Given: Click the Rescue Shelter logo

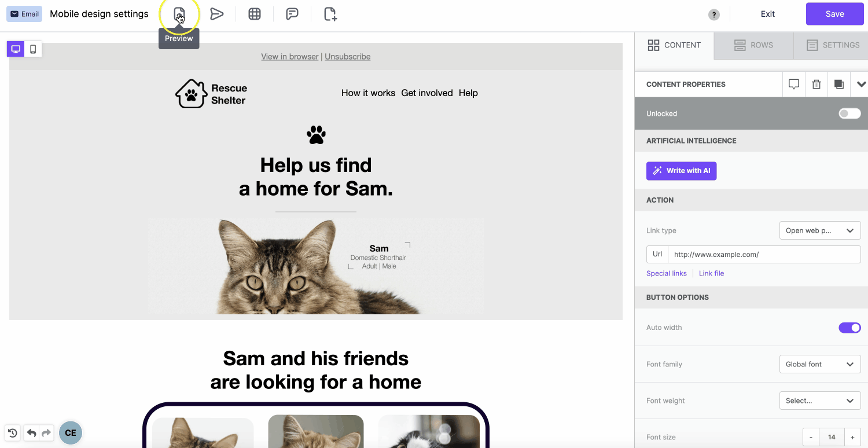Looking at the screenshot, I should point(212,94).
